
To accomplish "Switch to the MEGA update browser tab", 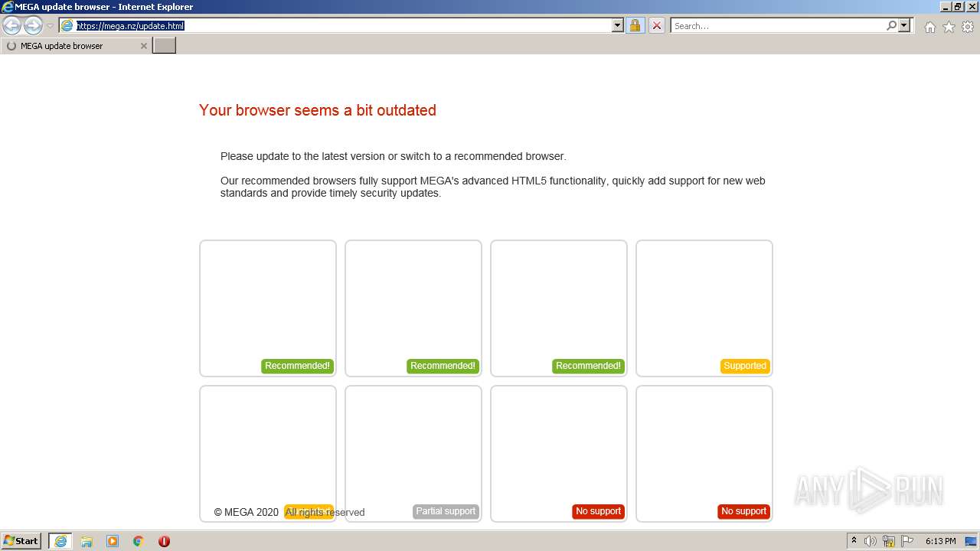I will tap(77, 46).
